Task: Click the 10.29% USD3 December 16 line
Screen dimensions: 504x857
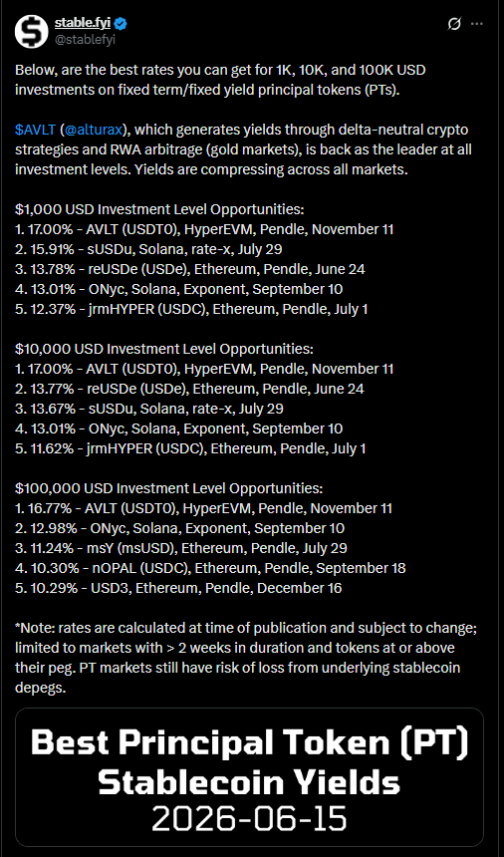Action: point(178,588)
